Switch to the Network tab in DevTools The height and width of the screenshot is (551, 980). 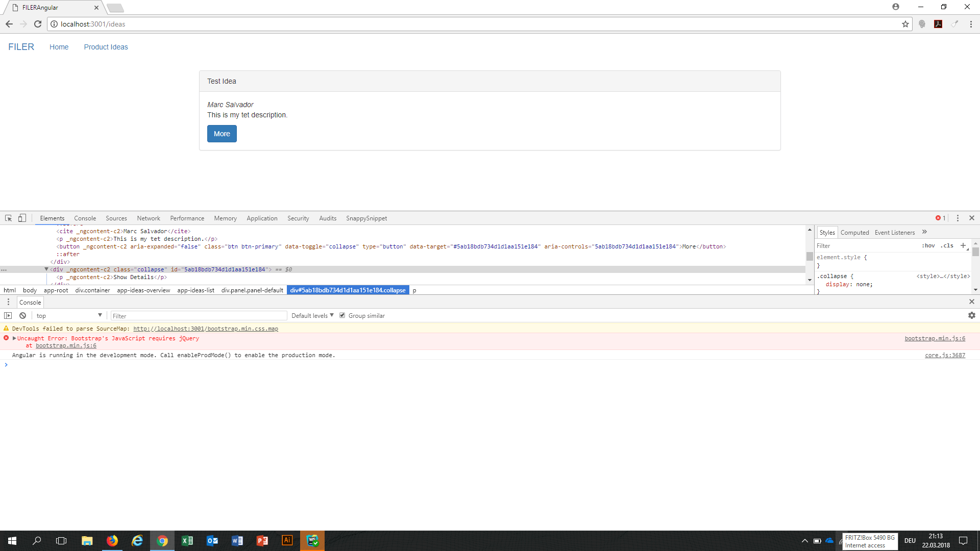[148, 218]
